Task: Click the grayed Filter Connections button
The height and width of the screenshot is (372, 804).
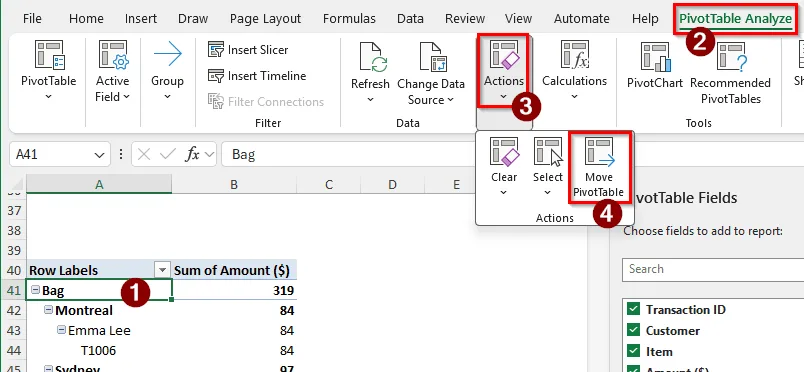Action: click(x=266, y=102)
